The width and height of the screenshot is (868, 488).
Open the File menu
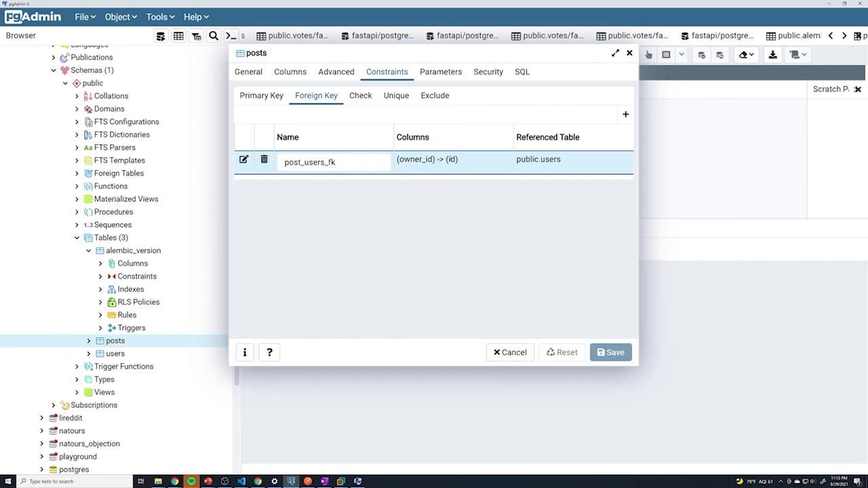point(85,17)
